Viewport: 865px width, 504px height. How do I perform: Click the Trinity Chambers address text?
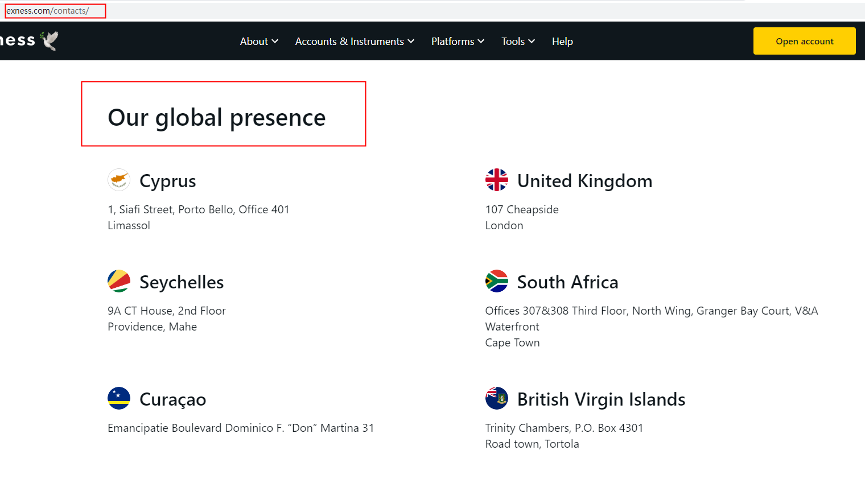(x=563, y=436)
